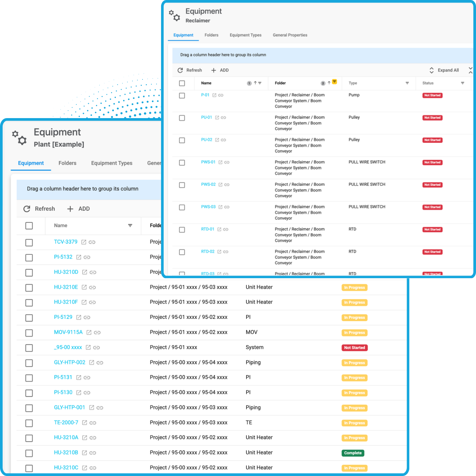Click filter icon in Plant Name column
The image size is (476, 476).
tap(130, 225)
